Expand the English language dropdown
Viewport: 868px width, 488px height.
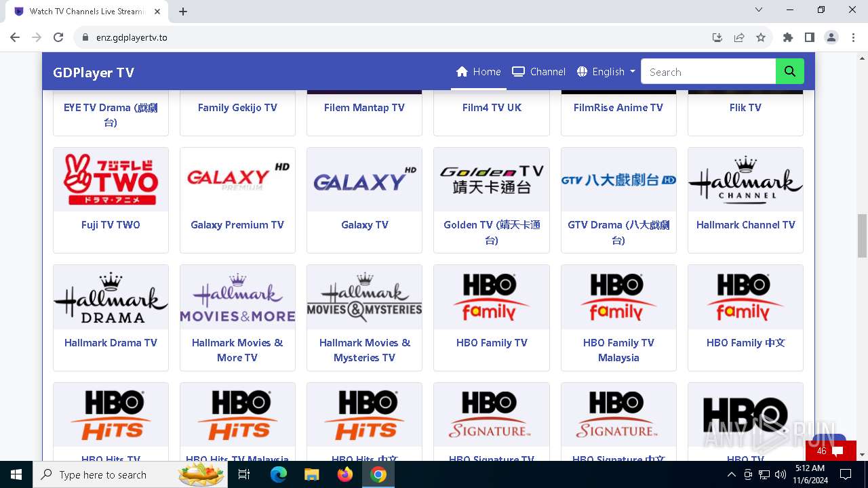[606, 72]
